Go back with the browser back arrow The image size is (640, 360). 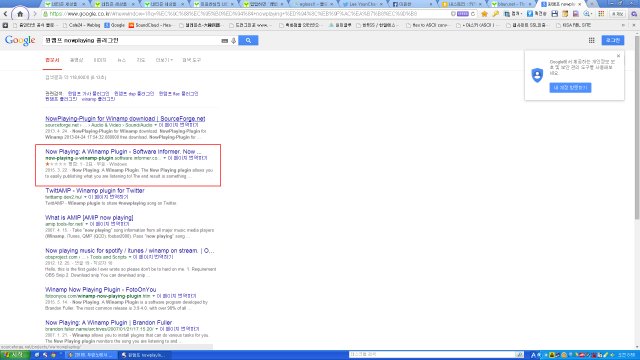5,14
